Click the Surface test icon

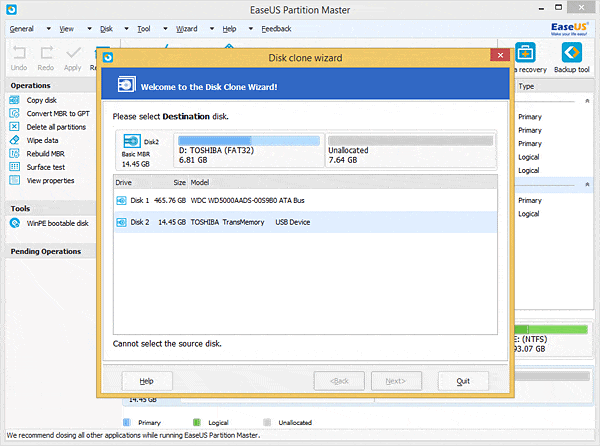tap(14, 167)
